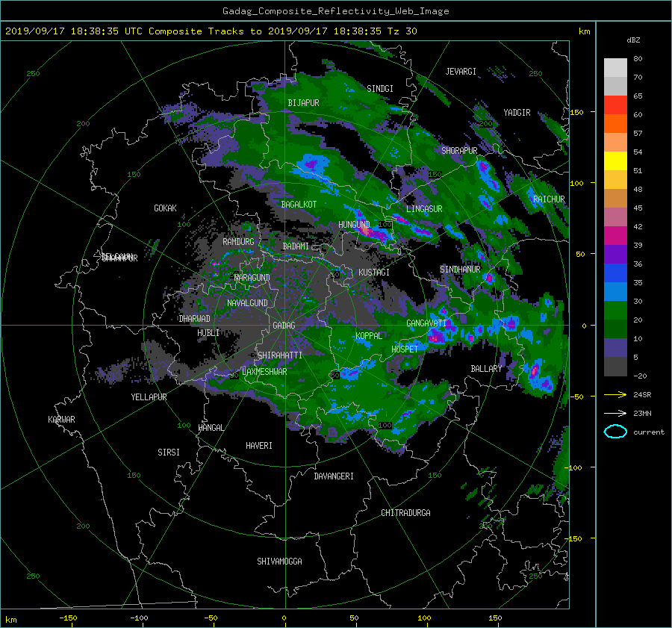This screenshot has height=628, width=672.
Task: Click the Gadag Composite Reflectivity title text
Action: coord(335,11)
